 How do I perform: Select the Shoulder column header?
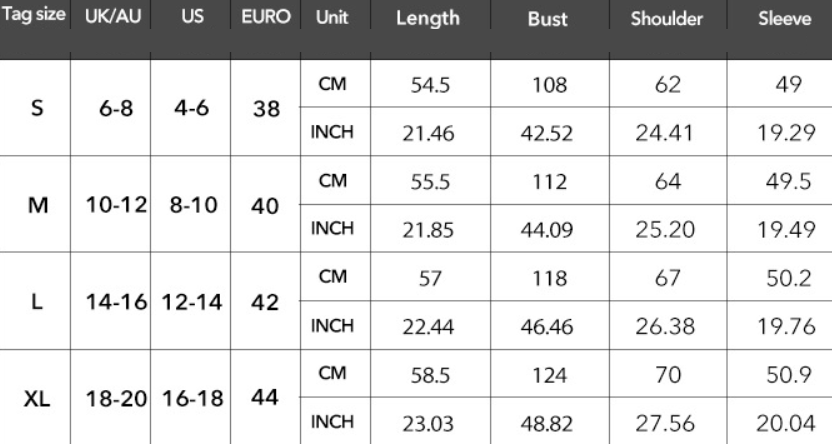pos(665,19)
